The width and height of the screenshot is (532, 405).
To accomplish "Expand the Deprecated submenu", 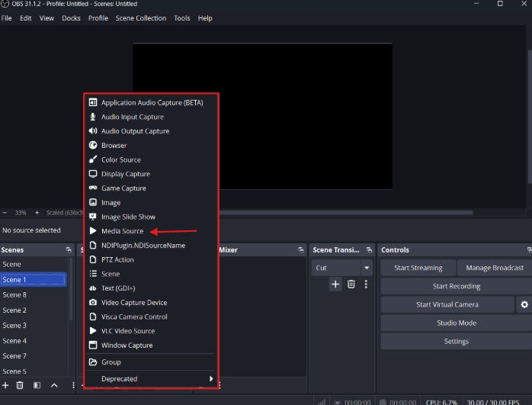I will tap(151, 378).
